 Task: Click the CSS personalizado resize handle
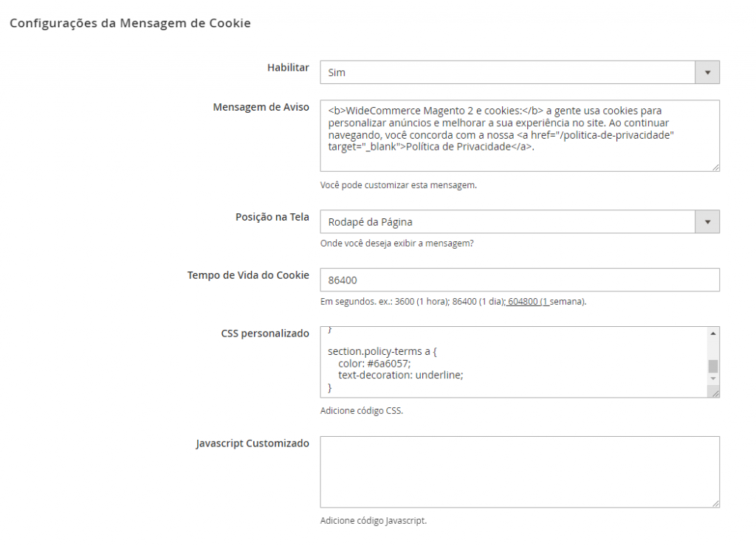pyautogui.click(x=715, y=393)
